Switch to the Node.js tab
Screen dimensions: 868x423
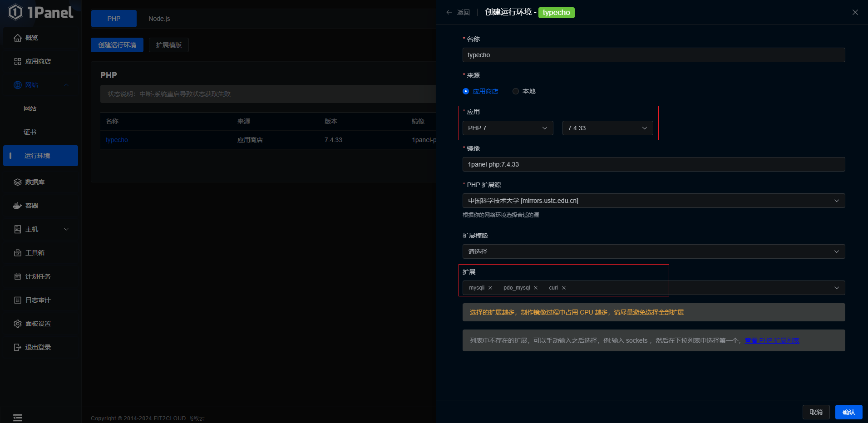tap(159, 19)
